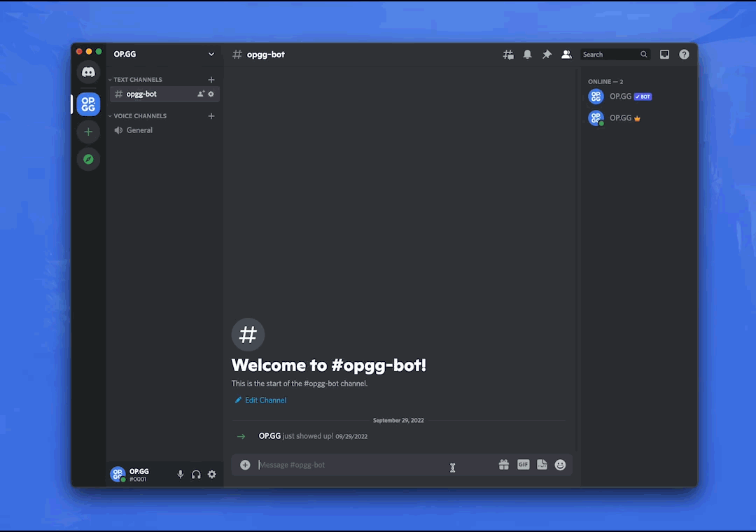Open the help question mark icon

click(x=684, y=55)
